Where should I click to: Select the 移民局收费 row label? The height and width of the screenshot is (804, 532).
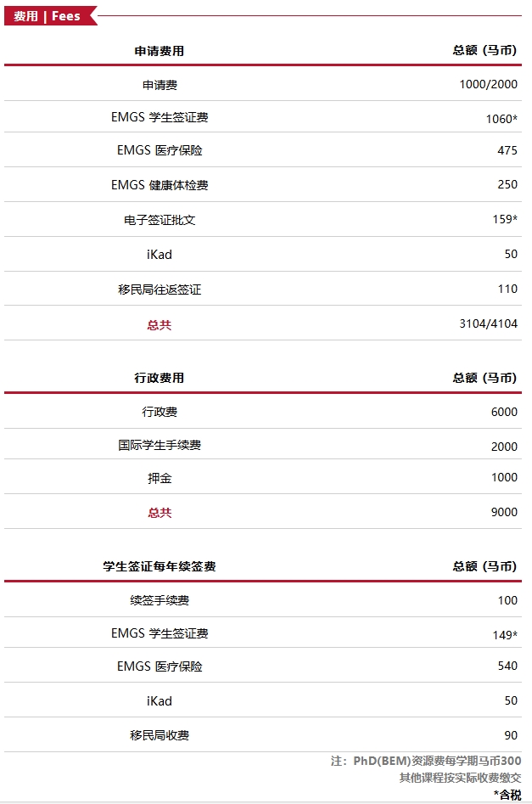[x=160, y=735]
